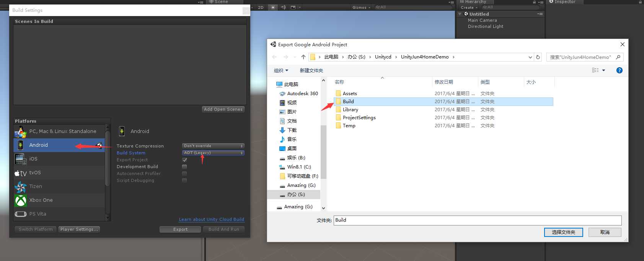Select the PS Vita platform

click(x=59, y=214)
